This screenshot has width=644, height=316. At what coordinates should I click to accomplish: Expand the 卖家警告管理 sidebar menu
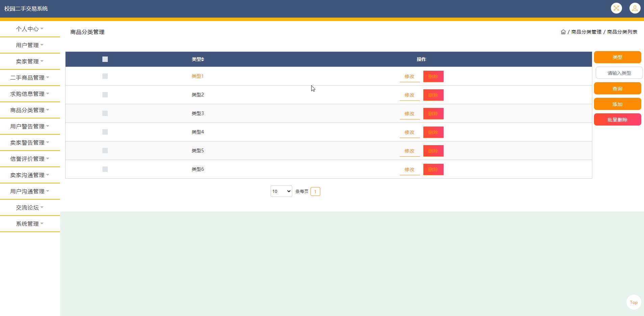pos(30,142)
